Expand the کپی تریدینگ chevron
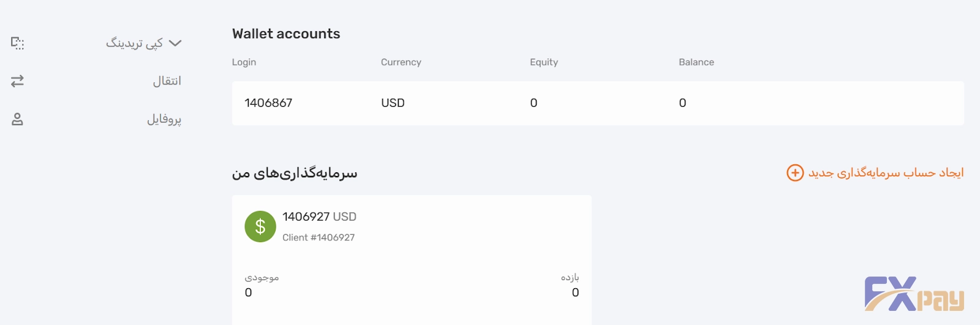 175,43
